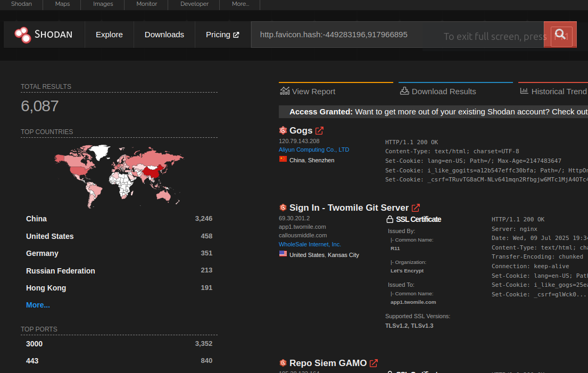Expand the More... top menu
The height and width of the screenshot is (373, 588).
241,4
